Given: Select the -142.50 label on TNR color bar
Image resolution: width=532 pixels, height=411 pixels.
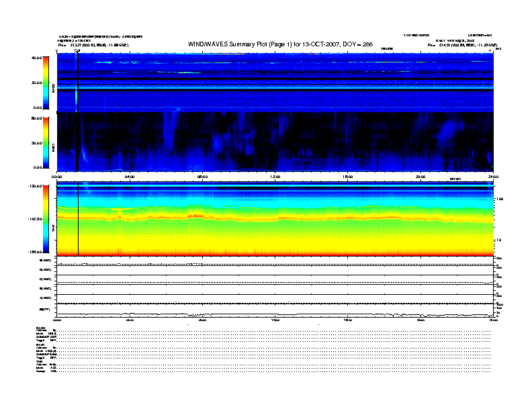Looking at the screenshot, I should pos(35,219).
